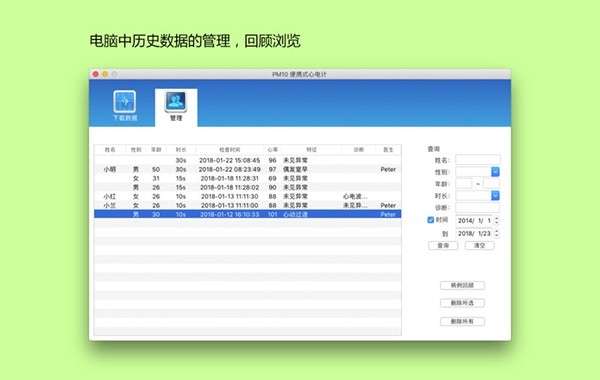
Task: Toggle the 时间 date filter checkbox
Action: pyautogui.click(x=430, y=220)
